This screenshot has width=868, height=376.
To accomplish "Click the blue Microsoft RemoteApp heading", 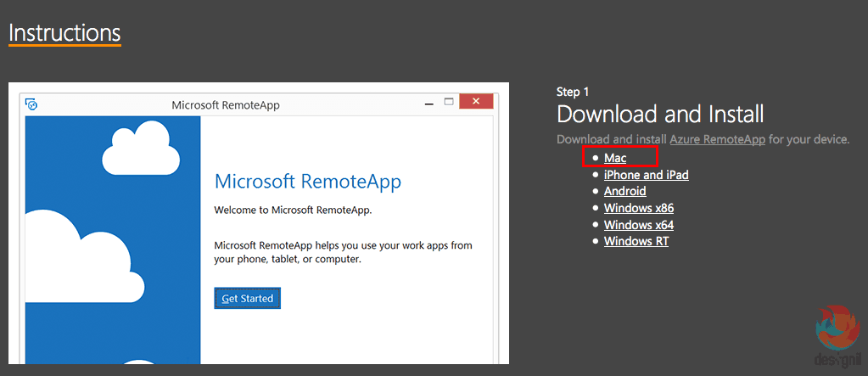I will (x=307, y=182).
